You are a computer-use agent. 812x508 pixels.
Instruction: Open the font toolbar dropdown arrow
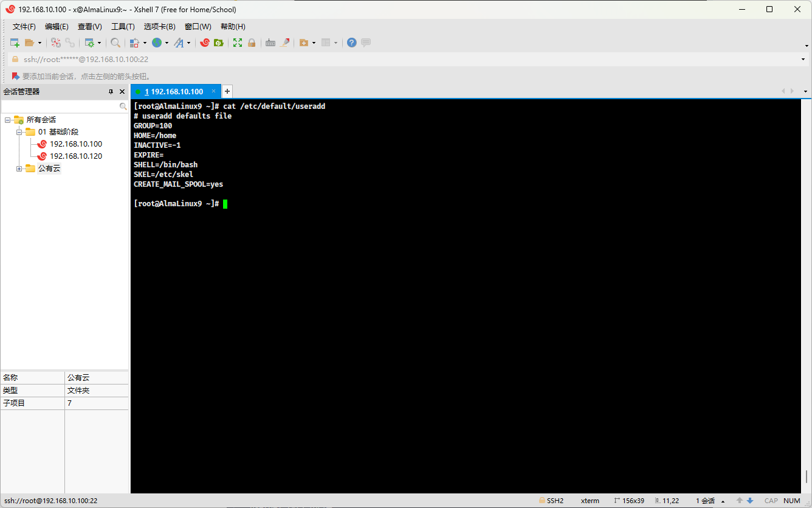189,43
